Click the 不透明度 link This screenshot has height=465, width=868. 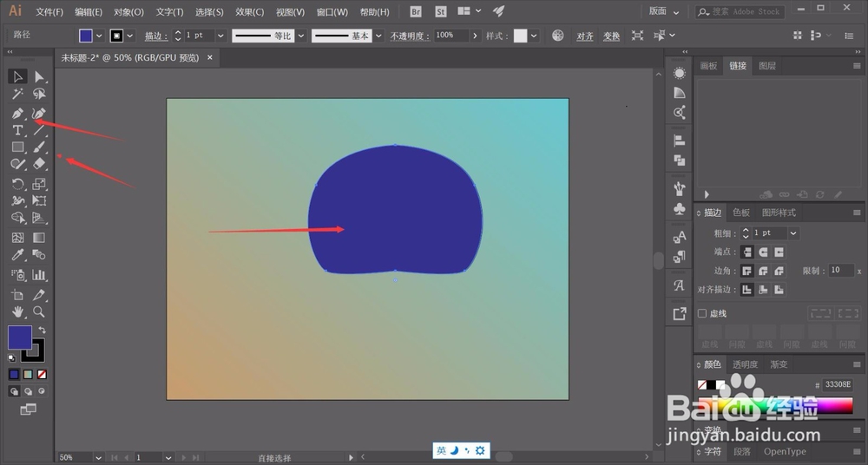tap(410, 36)
